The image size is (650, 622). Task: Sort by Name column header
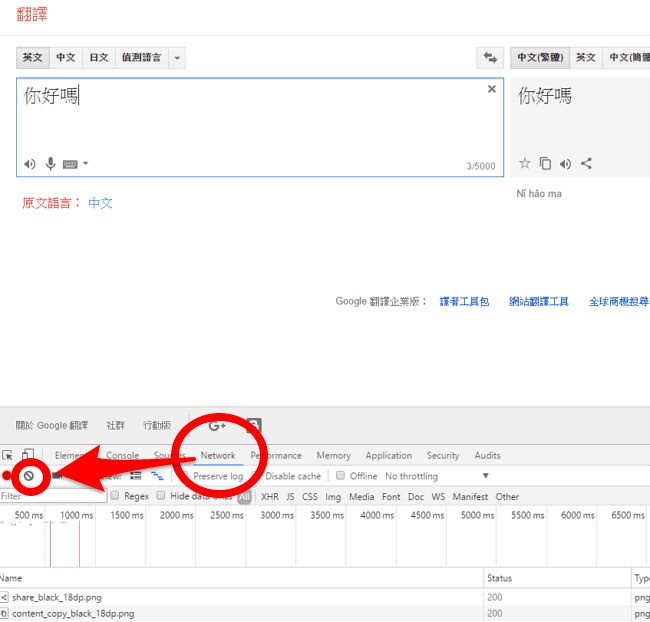pyautogui.click(x=242, y=578)
